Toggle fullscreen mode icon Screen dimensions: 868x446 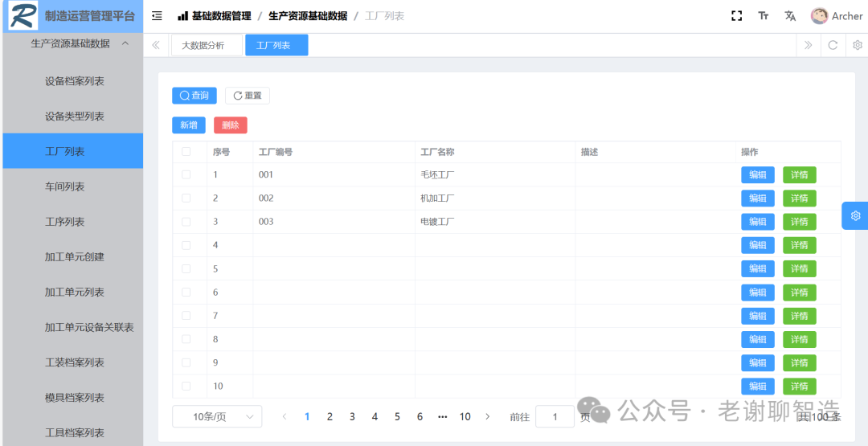tap(736, 16)
